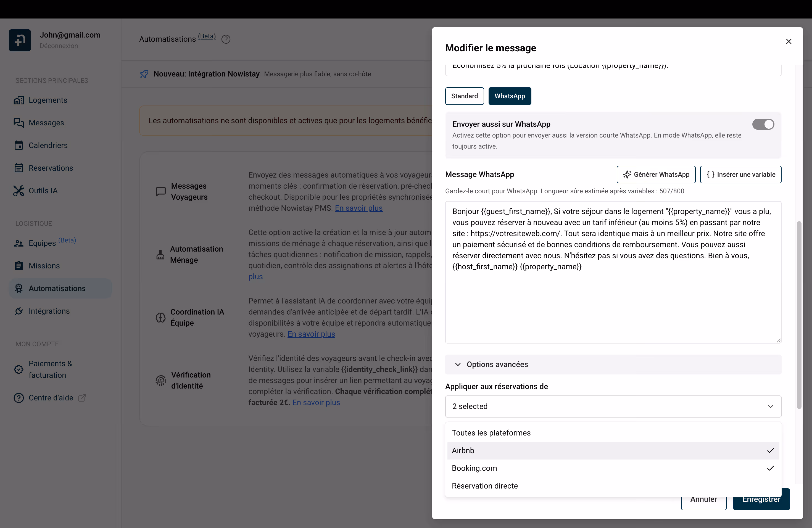This screenshot has width=812, height=528.
Task: Open the Logements section icon
Action: pos(19,100)
